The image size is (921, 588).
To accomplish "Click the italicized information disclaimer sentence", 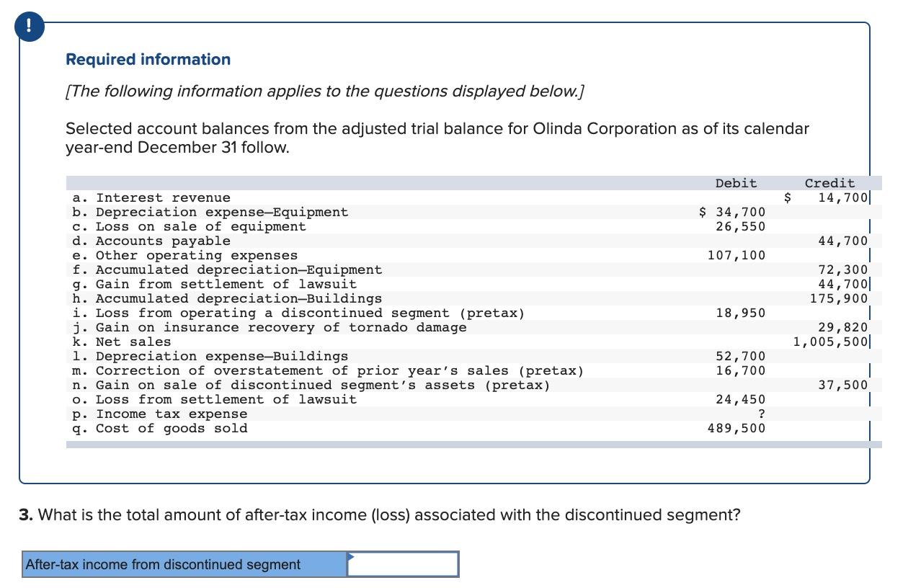I will [324, 92].
